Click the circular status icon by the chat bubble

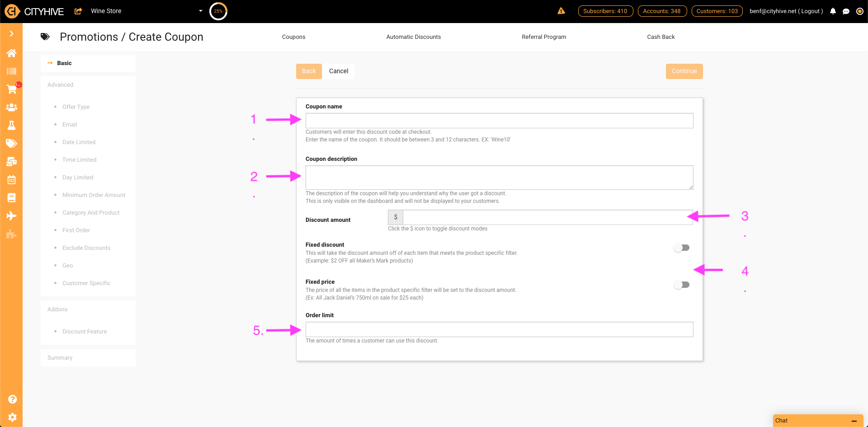860,11
